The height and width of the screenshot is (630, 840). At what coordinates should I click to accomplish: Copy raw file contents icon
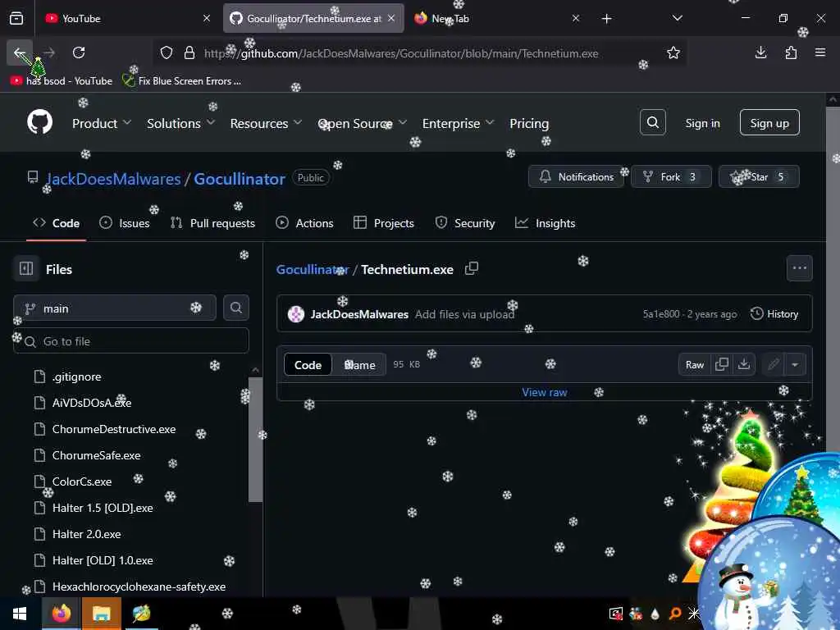[722, 364]
